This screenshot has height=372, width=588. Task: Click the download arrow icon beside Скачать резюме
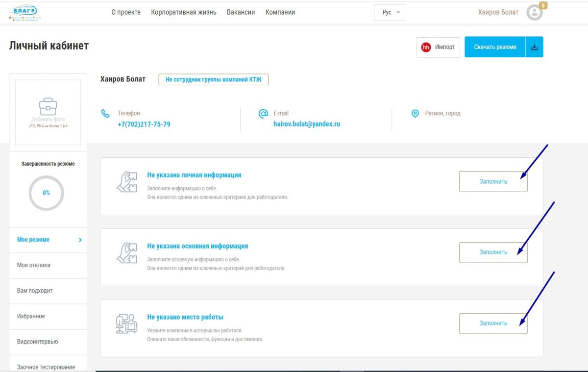pos(535,47)
